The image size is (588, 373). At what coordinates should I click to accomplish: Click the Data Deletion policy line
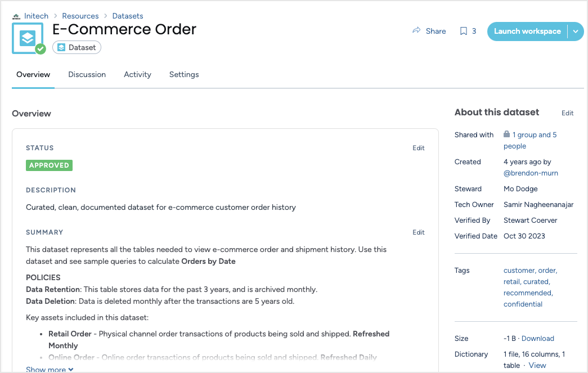tap(160, 302)
